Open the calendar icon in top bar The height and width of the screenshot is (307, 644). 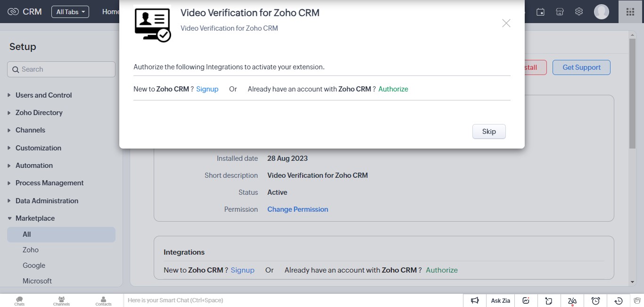tap(541, 12)
